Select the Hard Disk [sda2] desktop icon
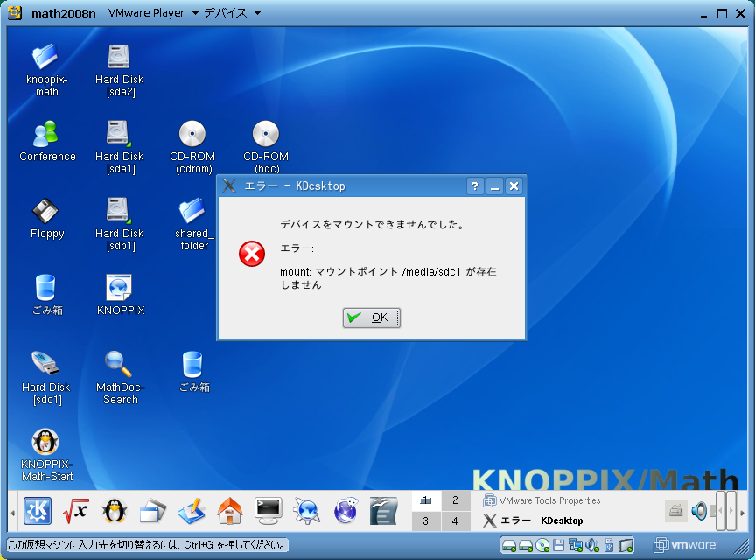Image resolution: width=755 pixels, height=560 pixels. click(119, 57)
